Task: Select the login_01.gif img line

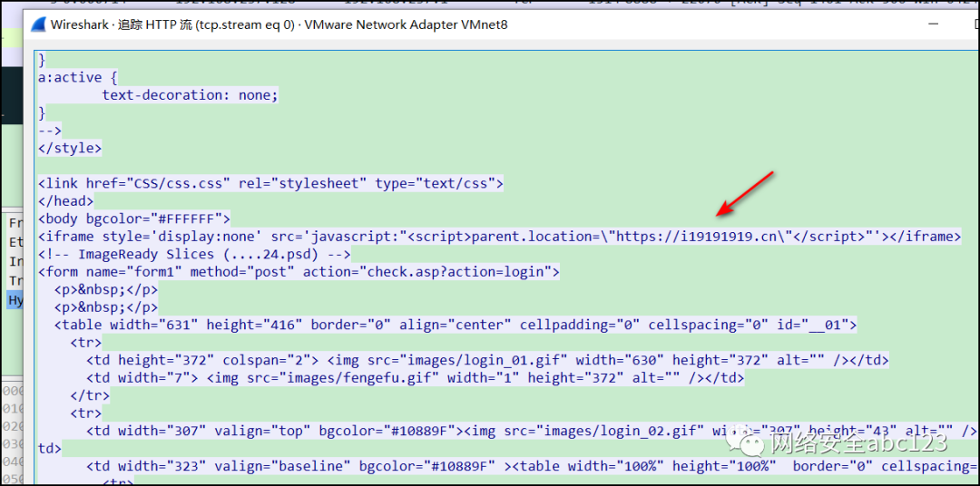Action: (487, 361)
